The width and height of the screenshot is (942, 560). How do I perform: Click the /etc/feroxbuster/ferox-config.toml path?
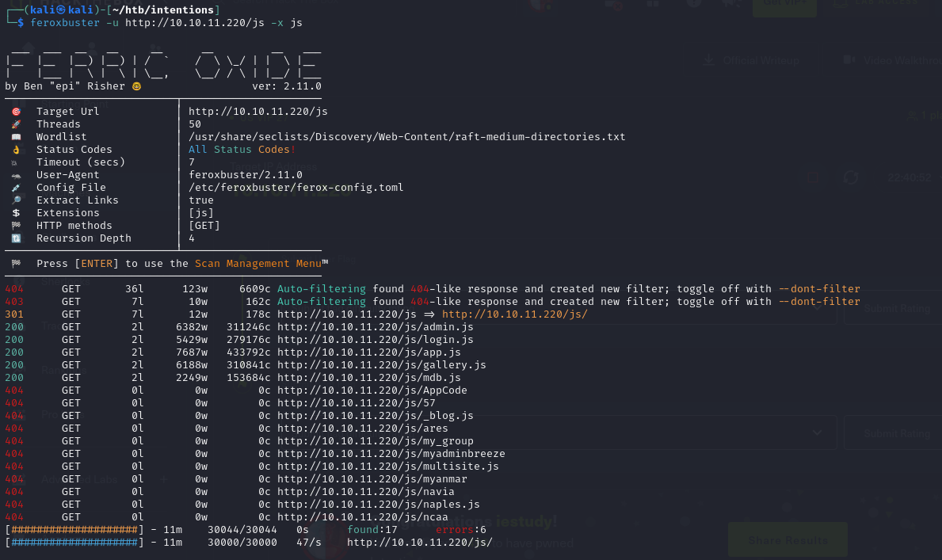pyautogui.click(x=296, y=188)
